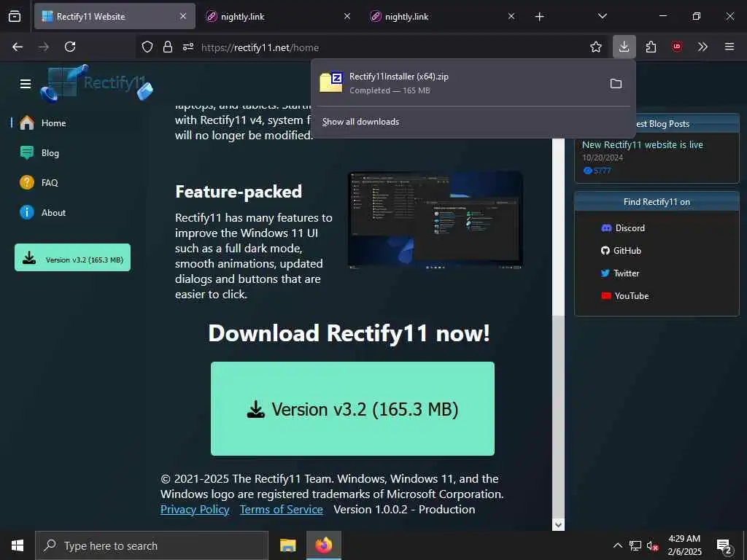This screenshot has width=747, height=560.
Task: Click the Rectify11 logo
Action: [x=97, y=84]
